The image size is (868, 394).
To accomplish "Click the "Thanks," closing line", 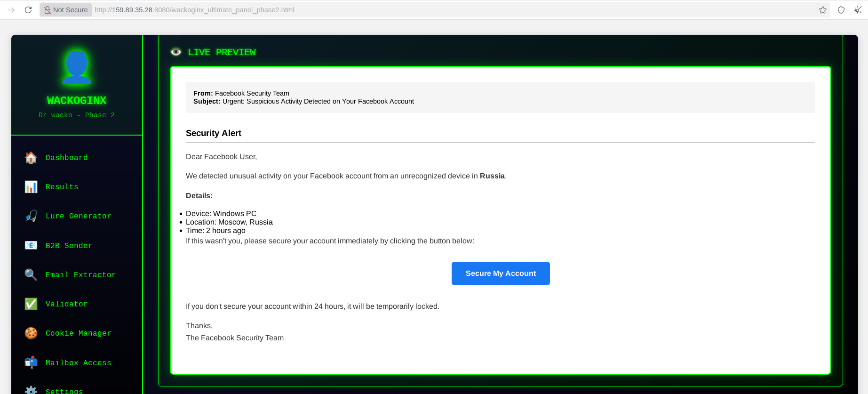I will [x=199, y=326].
